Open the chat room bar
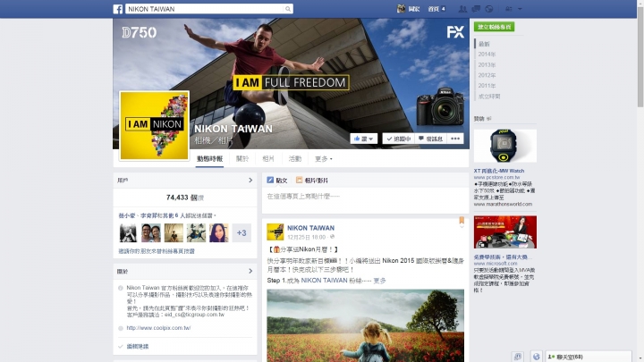644x362 pixels. pyautogui.click(x=589, y=357)
